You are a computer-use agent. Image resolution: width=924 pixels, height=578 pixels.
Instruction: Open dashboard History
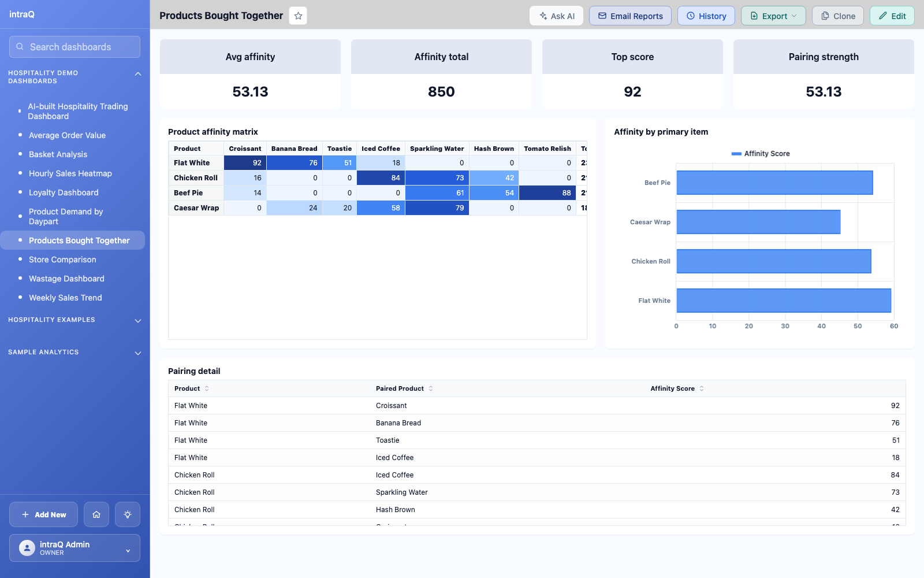[x=706, y=16]
